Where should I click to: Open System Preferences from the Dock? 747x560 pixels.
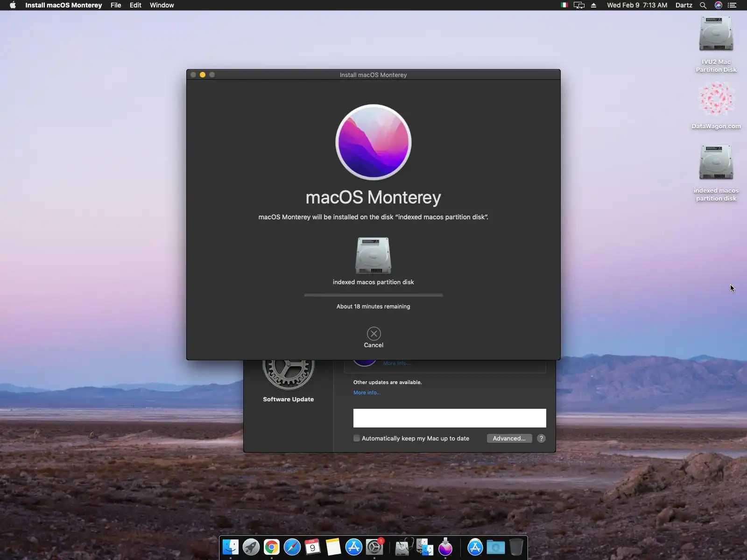click(x=374, y=547)
